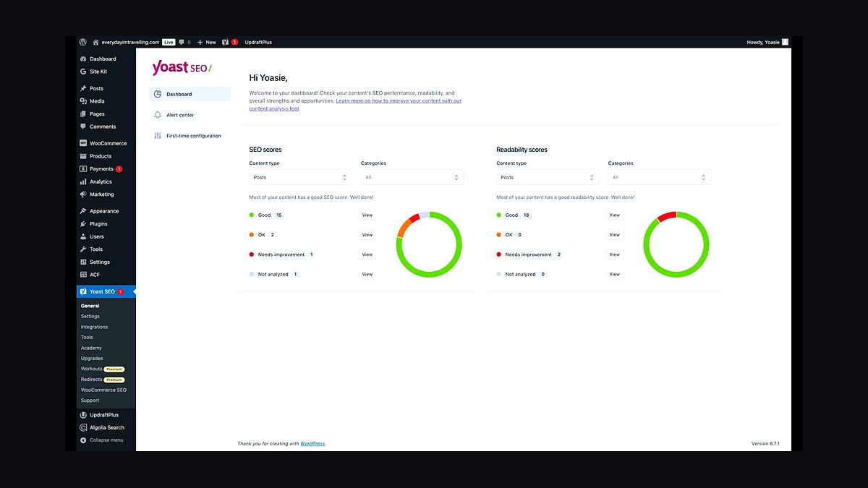
Task: View SEO Not analyzed posts
Action: (x=367, y=274)
